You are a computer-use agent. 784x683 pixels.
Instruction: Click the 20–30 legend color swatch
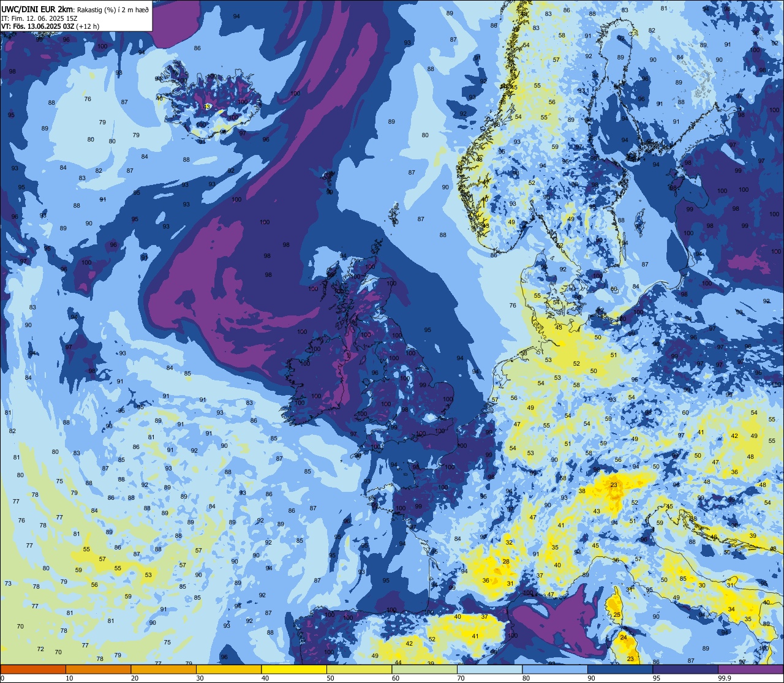tap(164, 670)
